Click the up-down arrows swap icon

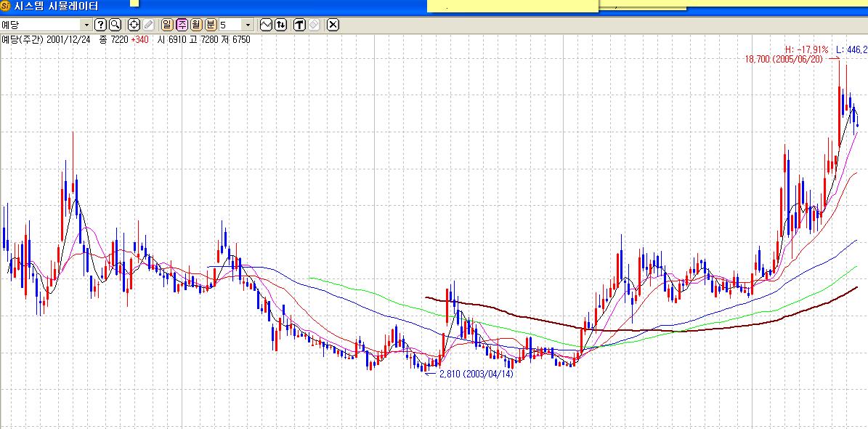(x=280, y=25)
